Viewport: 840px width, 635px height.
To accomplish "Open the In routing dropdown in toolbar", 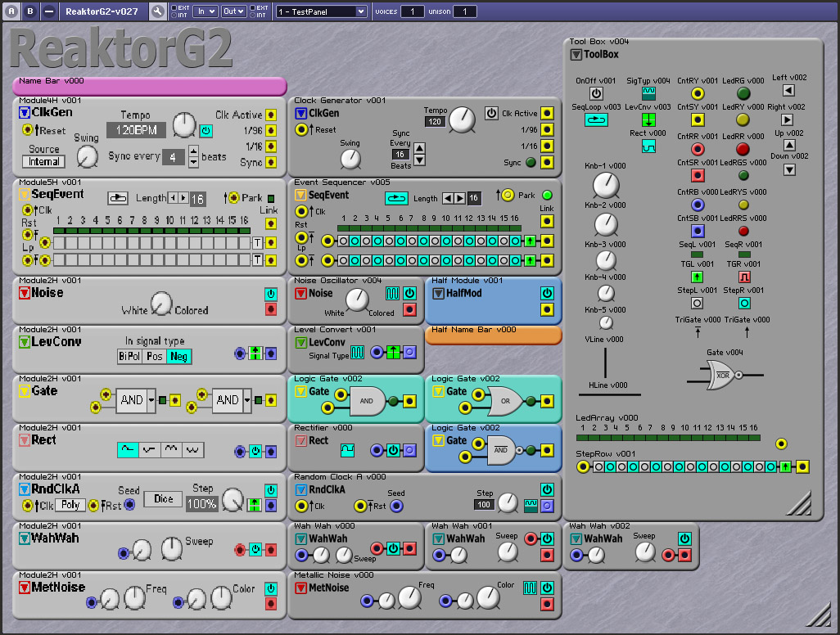I will 205,11.
